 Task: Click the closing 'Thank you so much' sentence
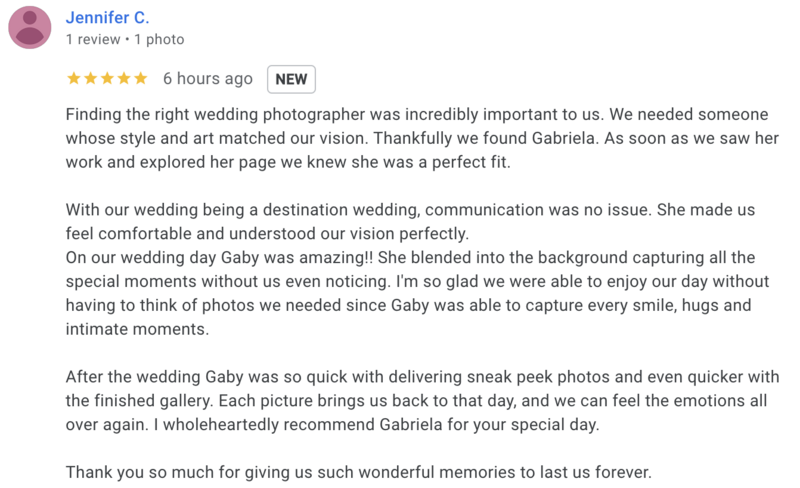pyautogui.click(x=359, y=472)
